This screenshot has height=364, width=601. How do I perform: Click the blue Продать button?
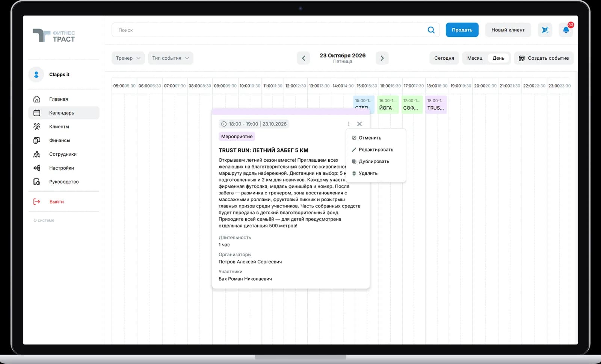pos(462,30)
